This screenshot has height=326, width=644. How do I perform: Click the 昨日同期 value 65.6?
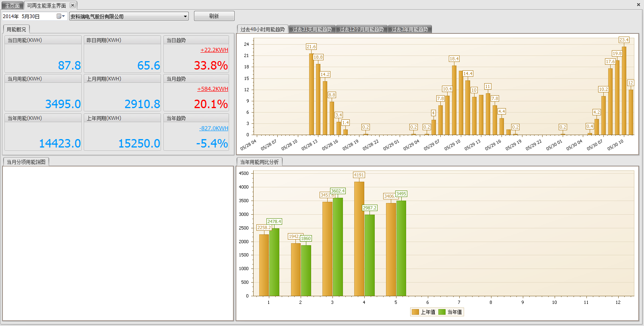pyautogui.click(x=149, y=66)
